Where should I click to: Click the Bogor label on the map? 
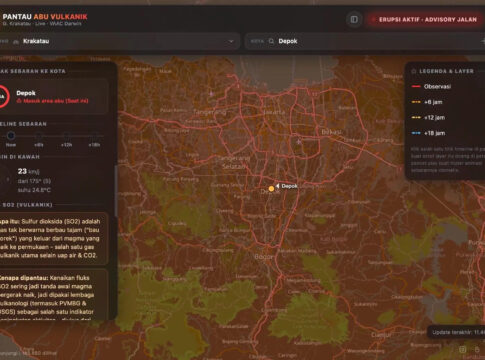tap(264, 257)
